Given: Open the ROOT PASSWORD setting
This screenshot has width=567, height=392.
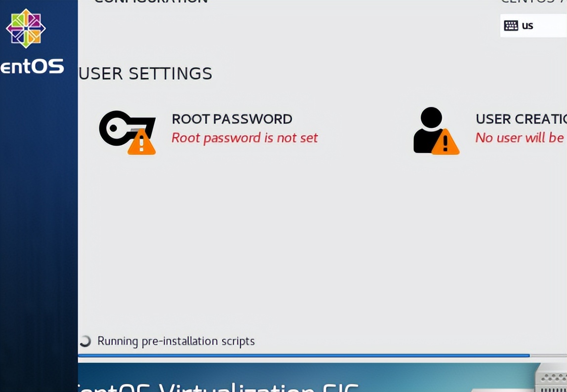Looking at the screenshot, I should tap(232, 119).
